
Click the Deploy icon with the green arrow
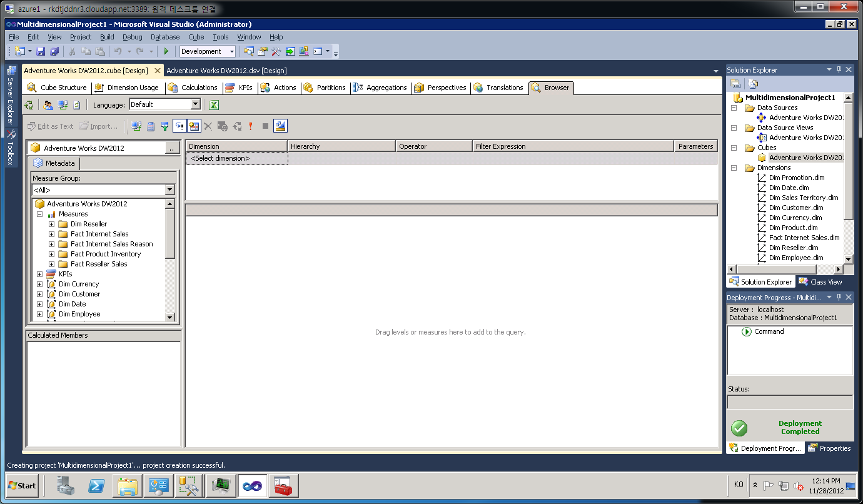[290, 51]
